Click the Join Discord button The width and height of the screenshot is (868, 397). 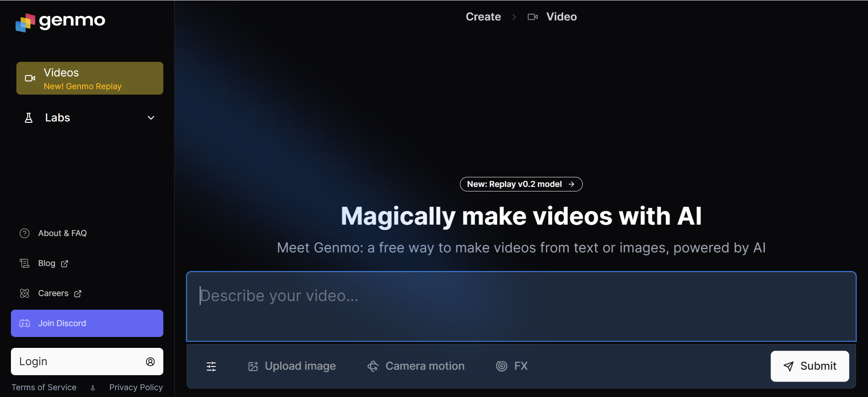point(87,323)
